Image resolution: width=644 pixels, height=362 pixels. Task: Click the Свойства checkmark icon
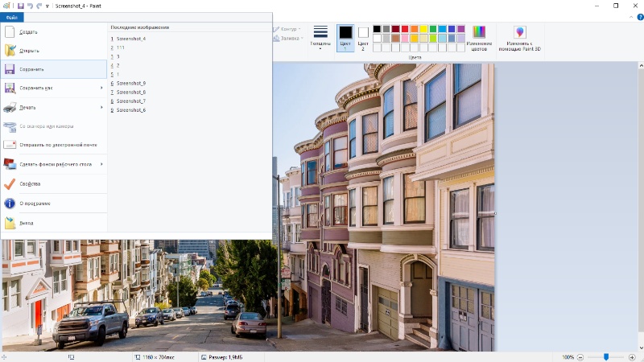[x=10, y=184]
